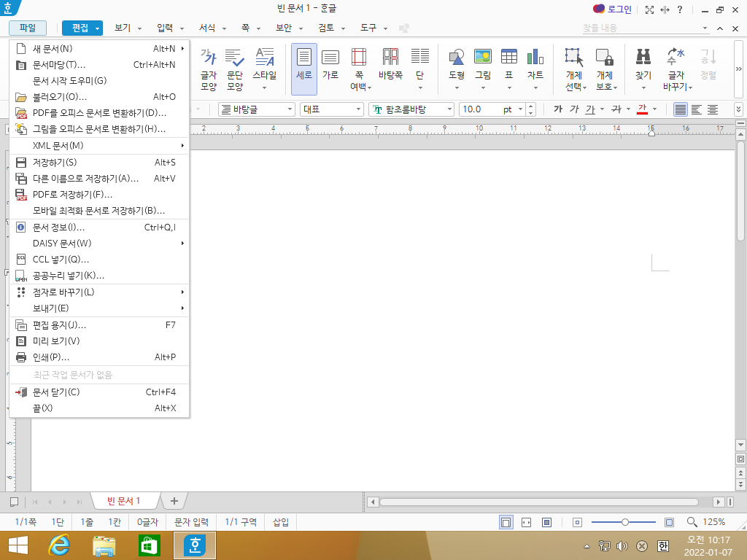Click the 125% zoom level
This screenshot has height=560, width=747.
(713, 522)
